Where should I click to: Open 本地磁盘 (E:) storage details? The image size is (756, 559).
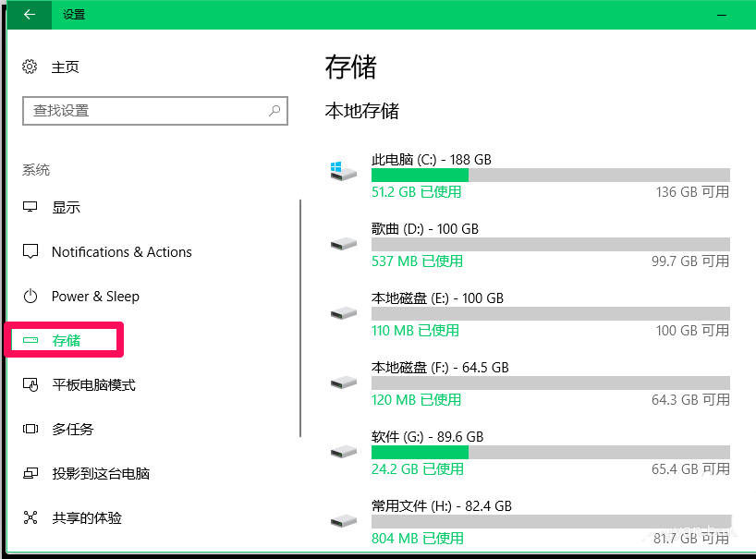[x=437, y=298]
